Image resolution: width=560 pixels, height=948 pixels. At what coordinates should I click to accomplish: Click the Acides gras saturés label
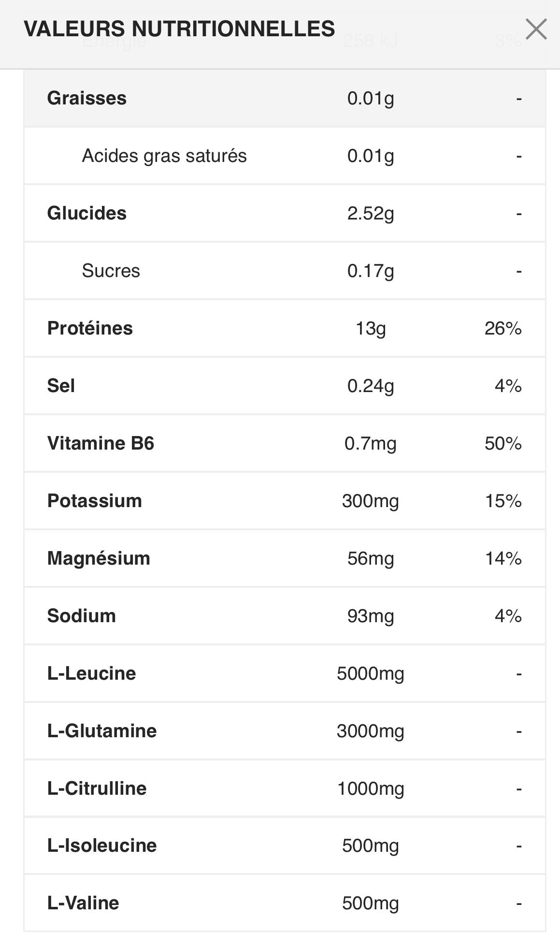click(x=164, y=156)
